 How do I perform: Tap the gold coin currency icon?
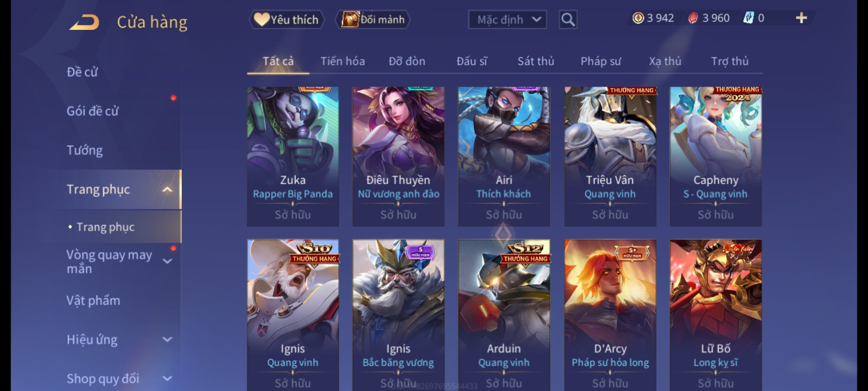click(638, 18)
